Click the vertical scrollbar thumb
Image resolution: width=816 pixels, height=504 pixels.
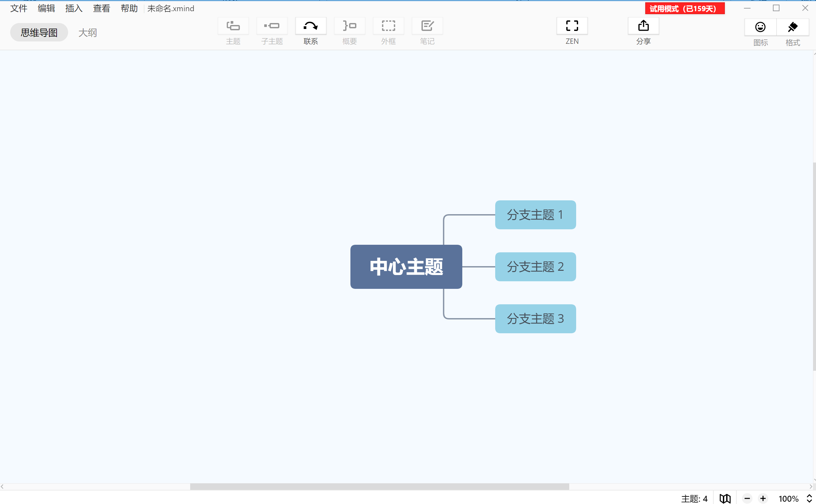(x=814, y=267)
